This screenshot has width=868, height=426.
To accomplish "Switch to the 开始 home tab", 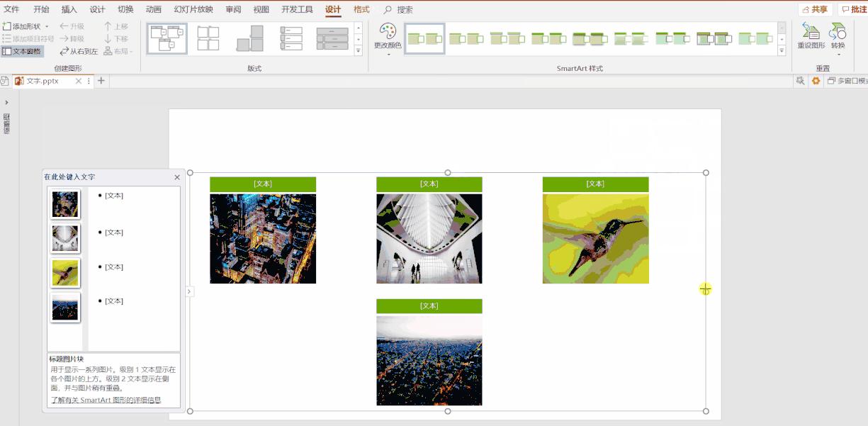I will [41, 10].
